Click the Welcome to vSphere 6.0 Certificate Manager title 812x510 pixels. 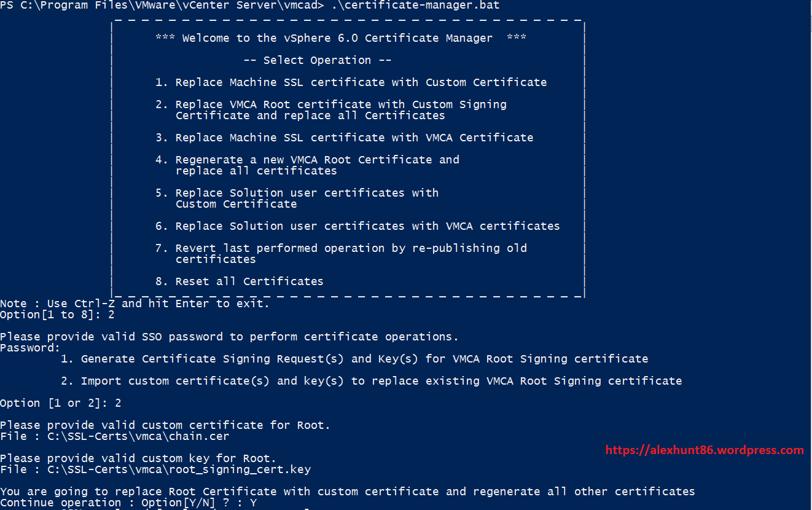(x=341, y=38)
